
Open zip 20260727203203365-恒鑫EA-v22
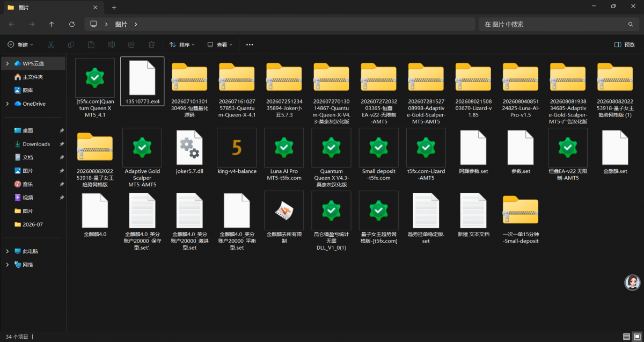click(x=378, y=93)
